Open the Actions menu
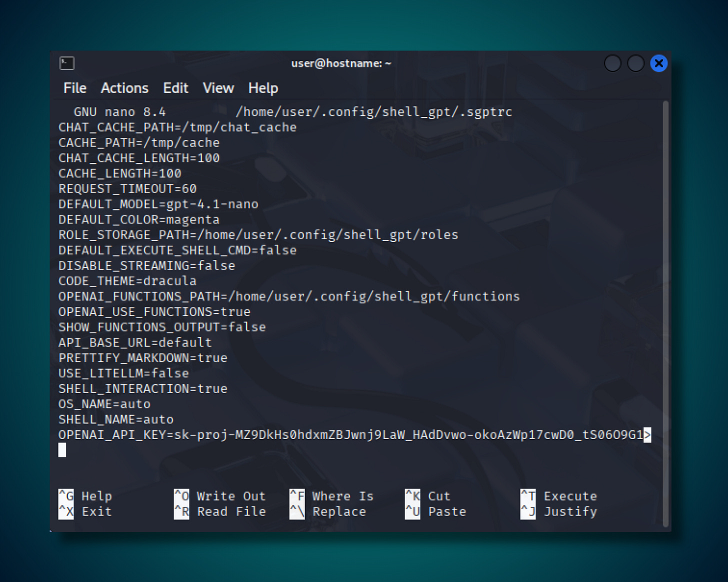728x582 pixels. pos(124,88)
